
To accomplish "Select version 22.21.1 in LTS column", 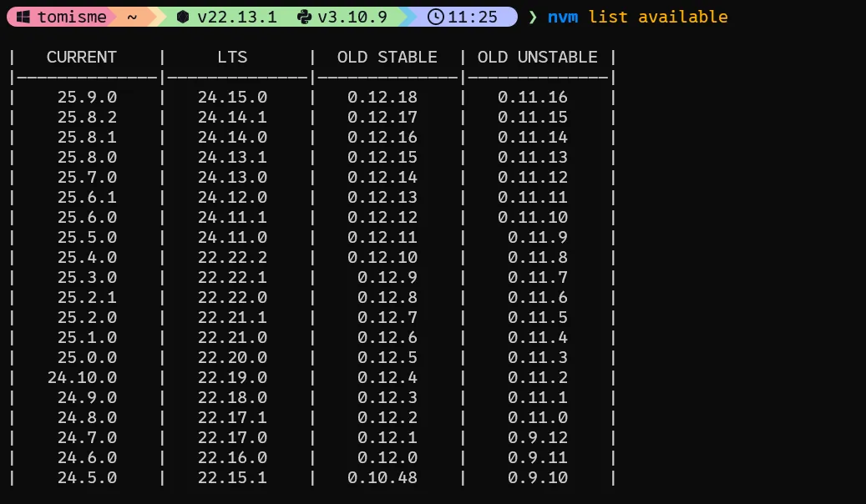I will pyautogui.click(x=232, y=317).
